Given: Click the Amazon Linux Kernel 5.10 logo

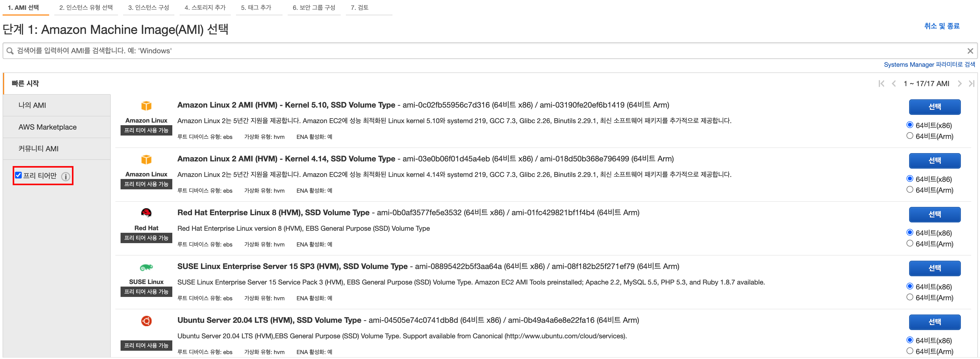Looking at the screenshot, I should coord(146,106).
